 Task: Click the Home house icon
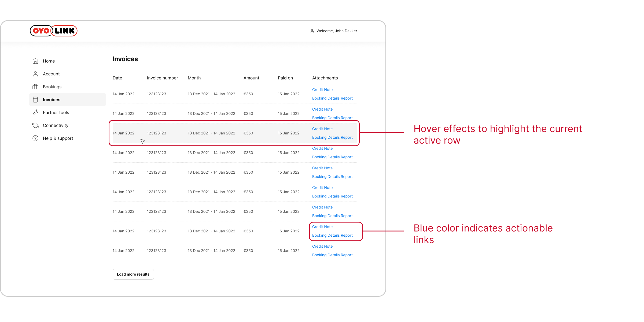pyautogui.click(x=35, y=61)
